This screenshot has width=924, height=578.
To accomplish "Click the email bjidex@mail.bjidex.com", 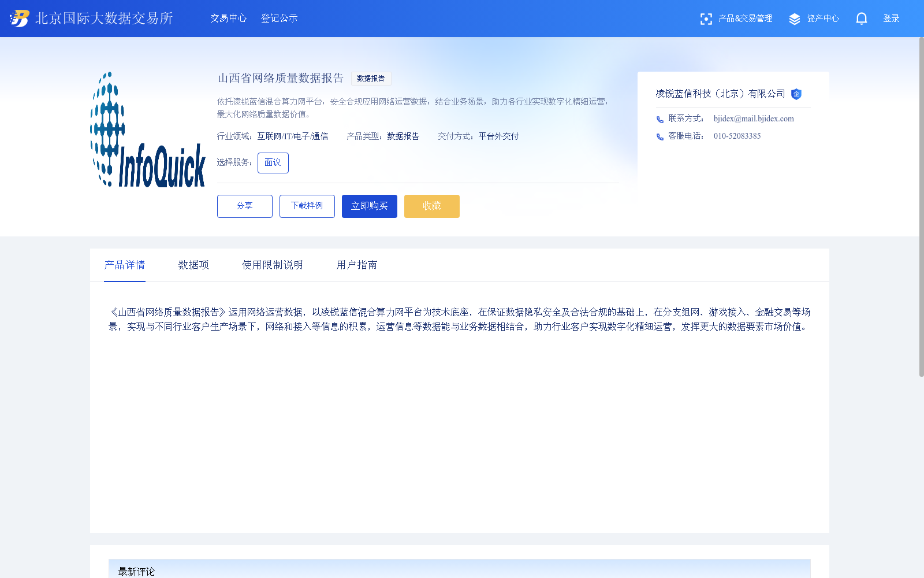I will (754, 118).
